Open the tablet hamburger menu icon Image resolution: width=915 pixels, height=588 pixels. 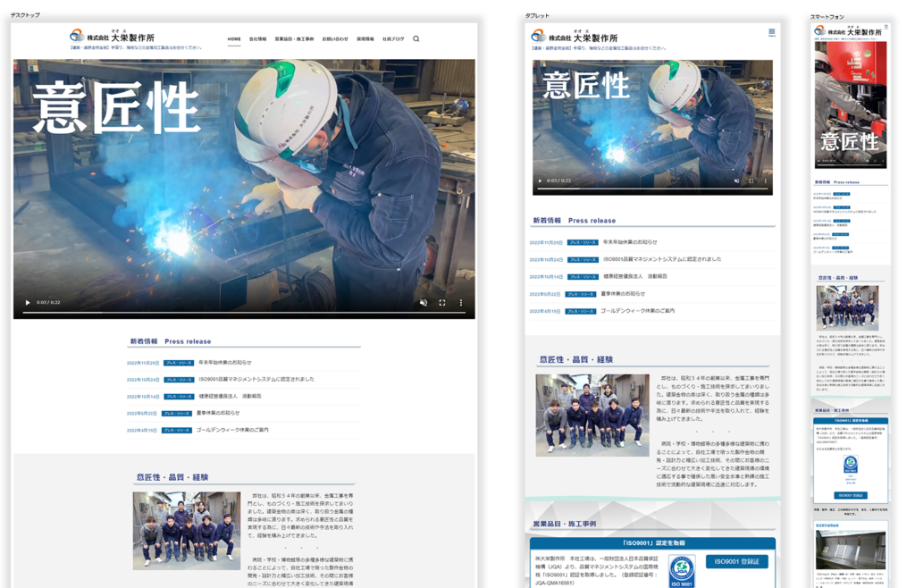pos(772,33)
